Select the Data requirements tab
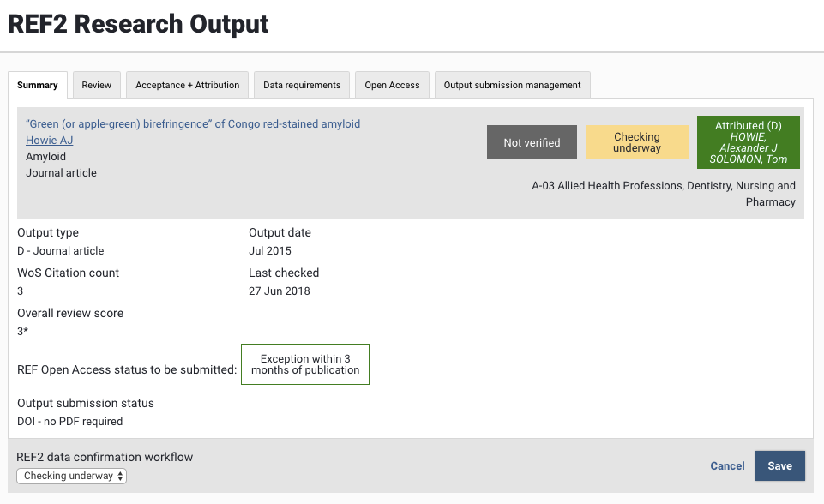Image resolution: width=824 pixels, height=504 pixels. click(x=302, y=85)
